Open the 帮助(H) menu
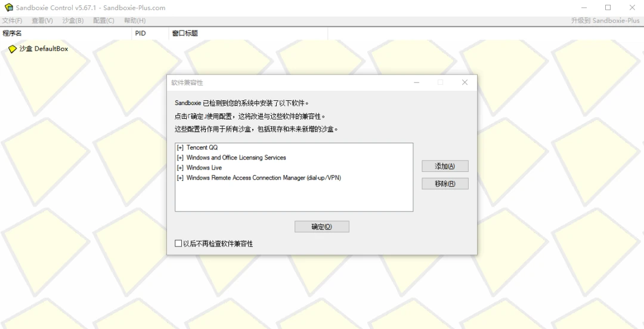 135,20
